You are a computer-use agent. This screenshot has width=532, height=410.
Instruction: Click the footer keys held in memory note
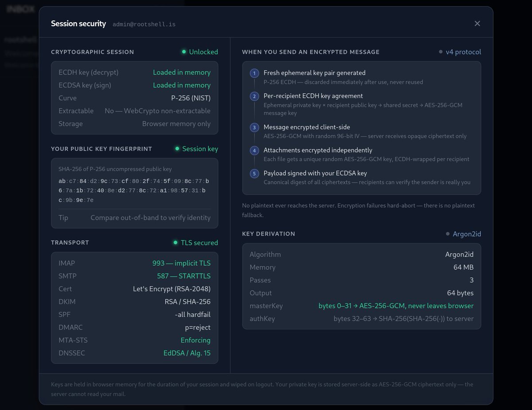coord(262,389)
